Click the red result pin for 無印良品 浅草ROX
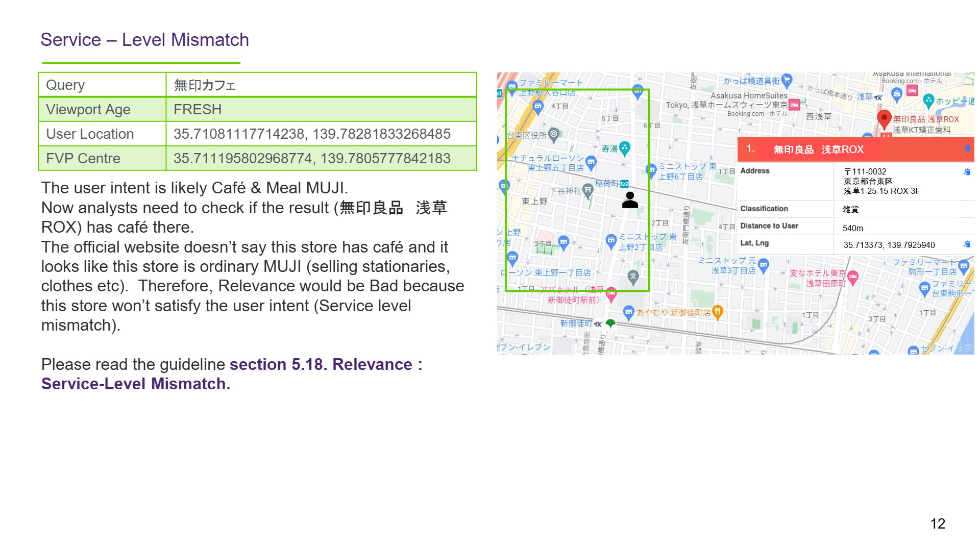 click(884, 119)
